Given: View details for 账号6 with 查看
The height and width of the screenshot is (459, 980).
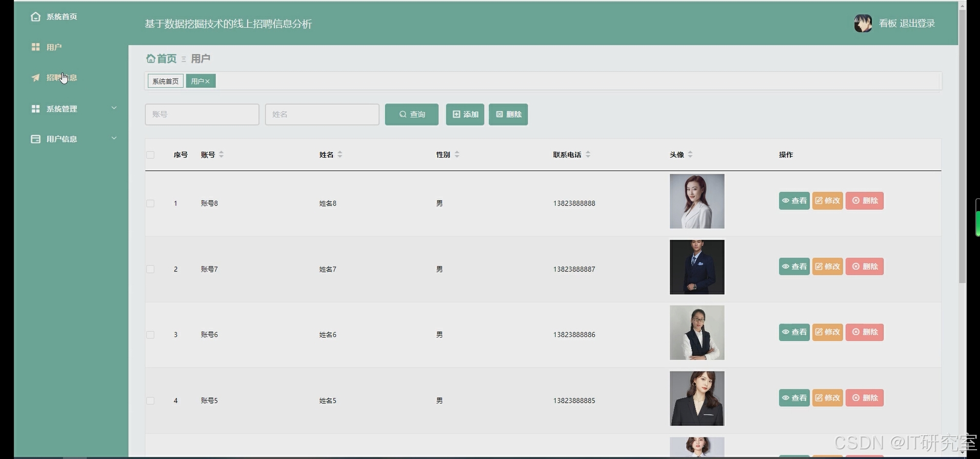Looking at the screenshot, I should tap(794, 332).
